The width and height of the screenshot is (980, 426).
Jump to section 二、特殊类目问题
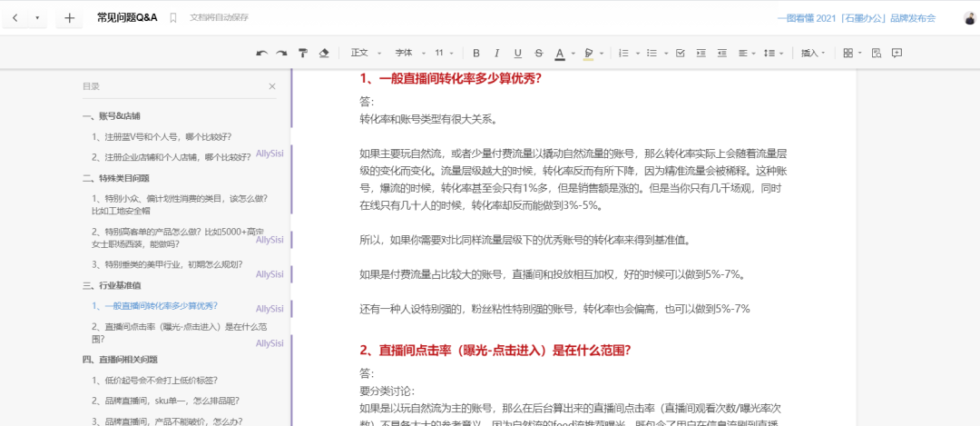(115, 178)
